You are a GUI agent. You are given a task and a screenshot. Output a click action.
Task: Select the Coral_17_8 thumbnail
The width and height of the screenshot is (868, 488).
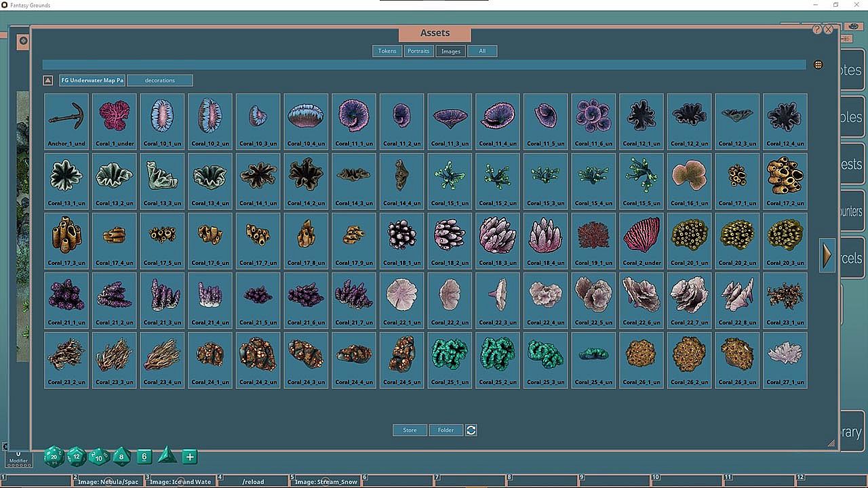[x=306, y=241]
